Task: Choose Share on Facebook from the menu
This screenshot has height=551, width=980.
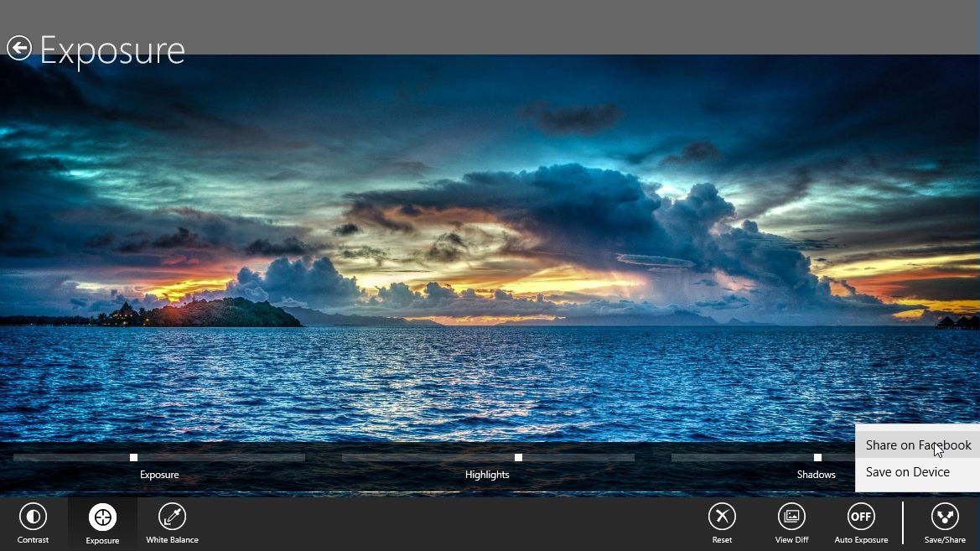Action: click(917, 445)
